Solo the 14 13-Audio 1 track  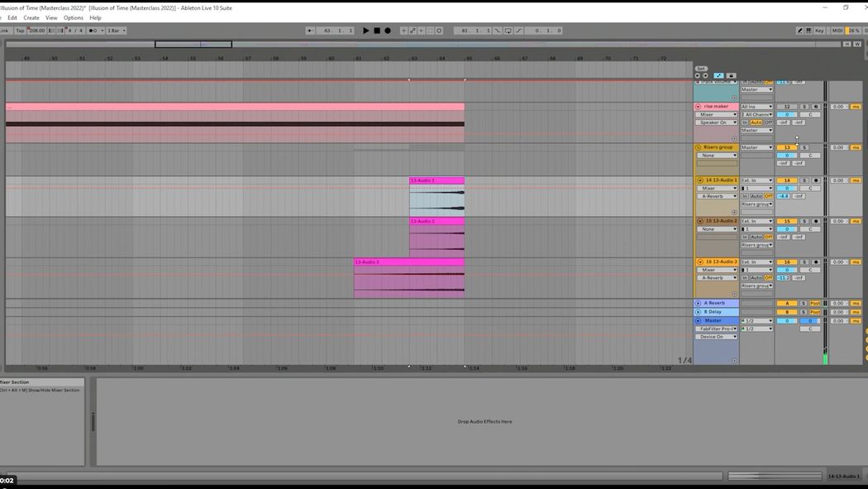[804, 180]
